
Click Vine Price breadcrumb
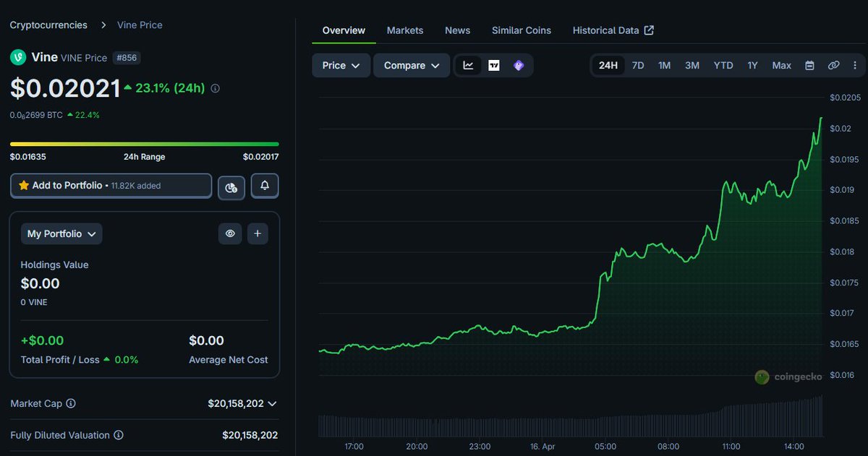coord(140,25)
